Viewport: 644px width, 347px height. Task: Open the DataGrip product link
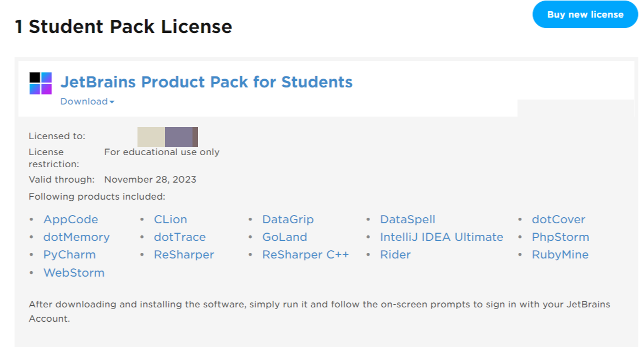[288, 219]
